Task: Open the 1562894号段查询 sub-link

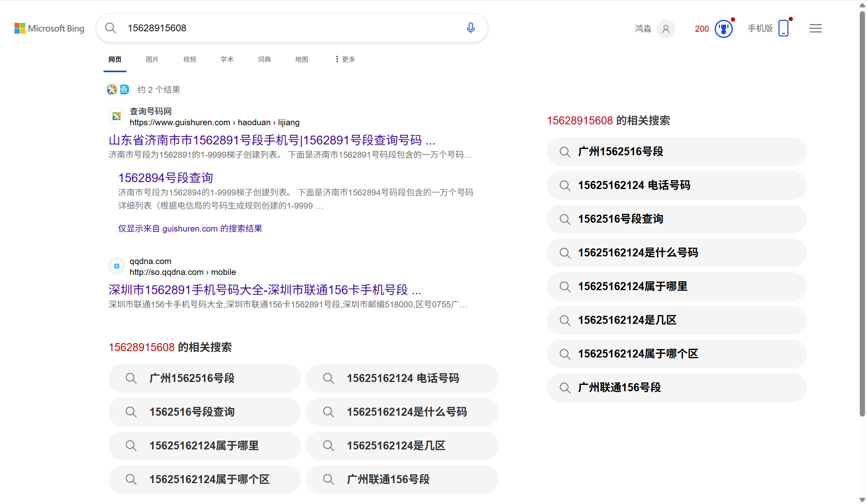Action: tap(165, 178)
